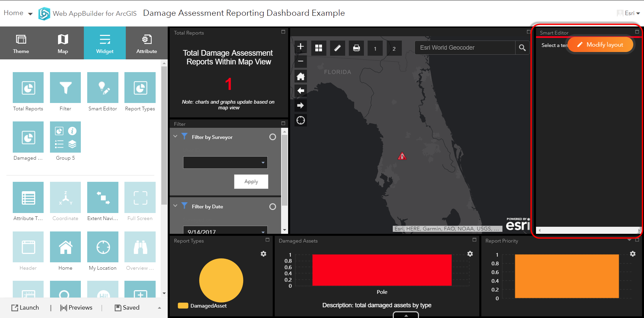This screenshot has width=644, height=318.
Task: Zoom out on the map
Action: pos(301,61)
